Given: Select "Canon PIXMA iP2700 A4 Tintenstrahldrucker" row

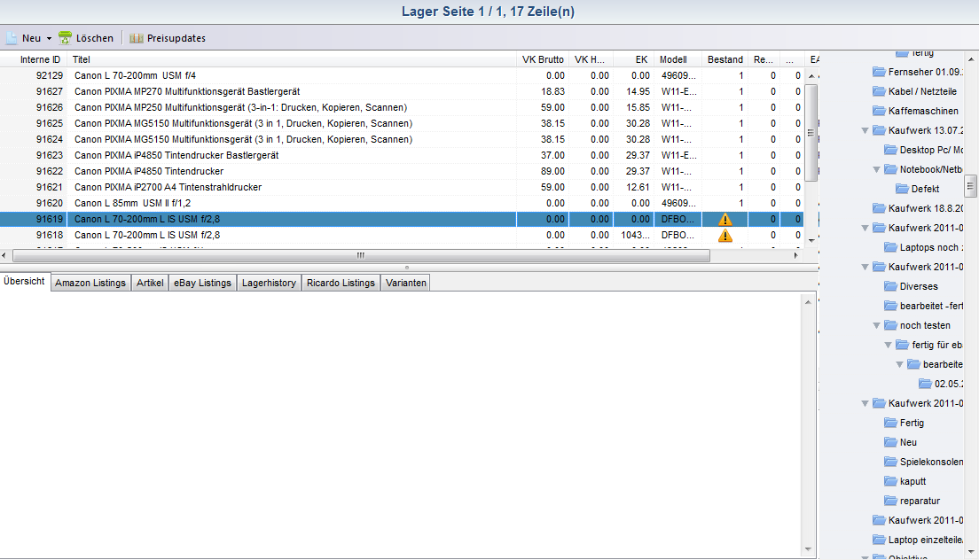Looking at the screenshot, I should 401,187.
